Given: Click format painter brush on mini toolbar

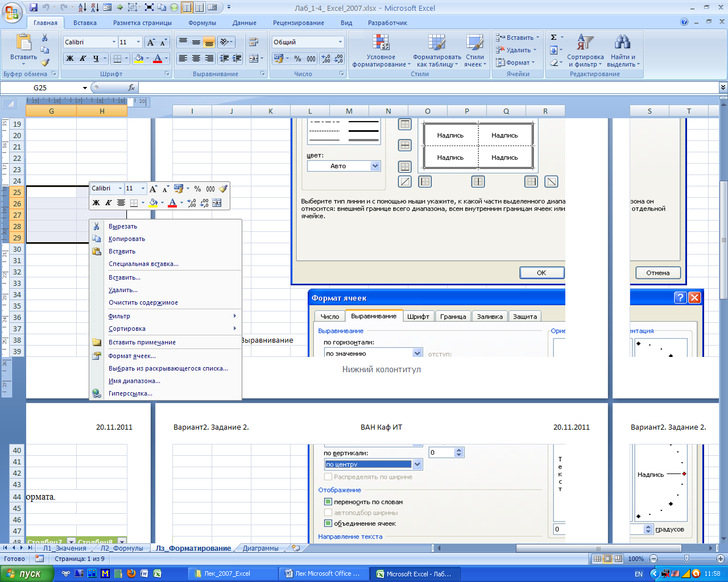Looking at the screenshot, I should coord(223,188).
